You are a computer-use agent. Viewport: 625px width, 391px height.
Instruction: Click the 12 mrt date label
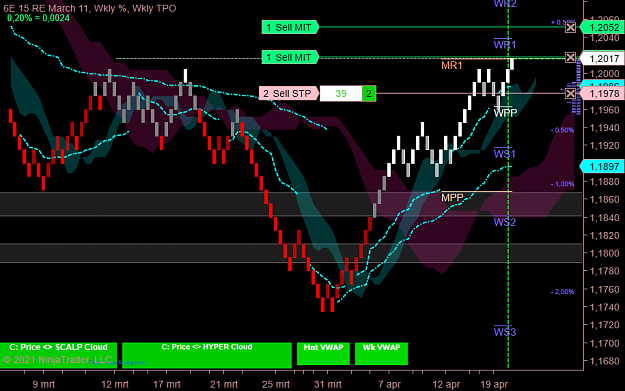coord(115,385)
